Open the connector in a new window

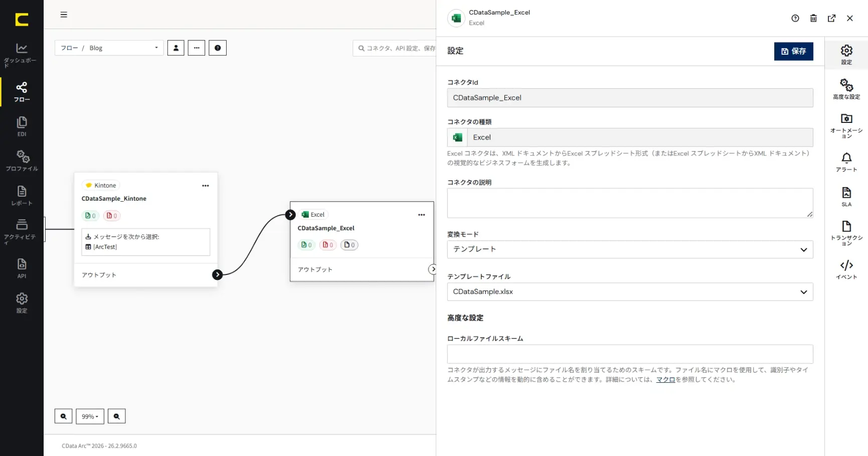pyautogui.click(x=831, y=18)
